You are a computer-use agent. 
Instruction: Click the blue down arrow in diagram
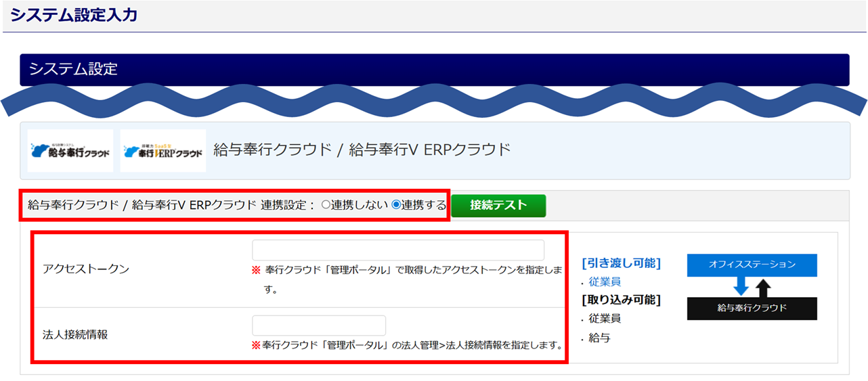click(x=741, y=286)
